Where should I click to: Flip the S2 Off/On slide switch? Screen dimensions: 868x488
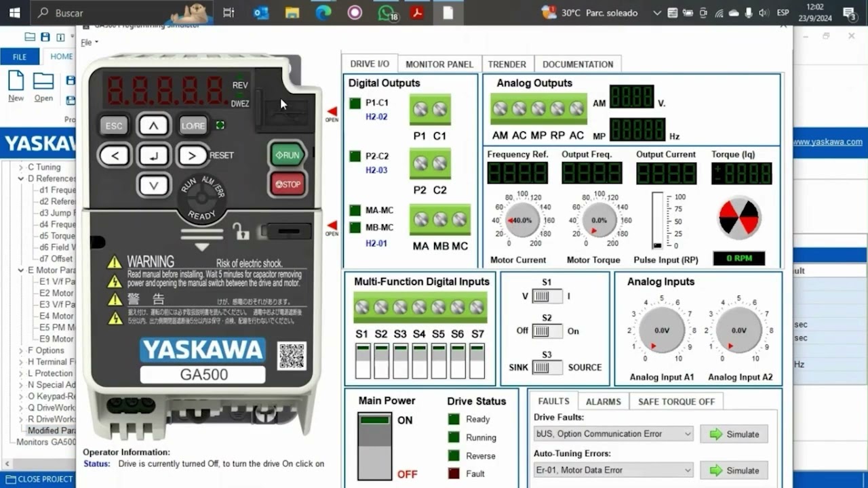click(x=547, y=331)
